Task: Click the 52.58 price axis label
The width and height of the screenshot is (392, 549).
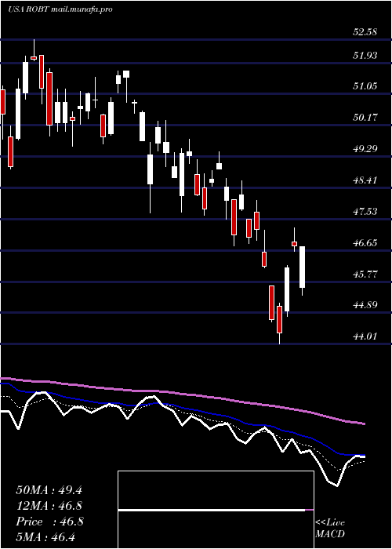Action: point(365,32)
